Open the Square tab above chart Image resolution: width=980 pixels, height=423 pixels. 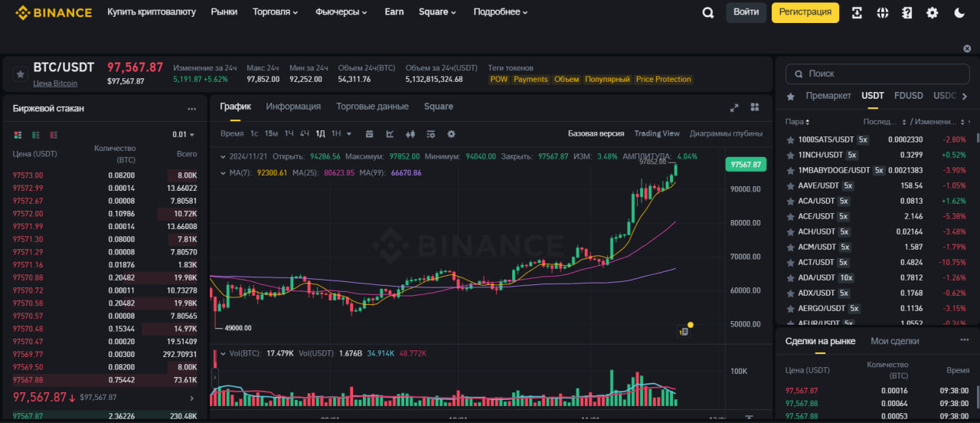(x=439, y=107)
